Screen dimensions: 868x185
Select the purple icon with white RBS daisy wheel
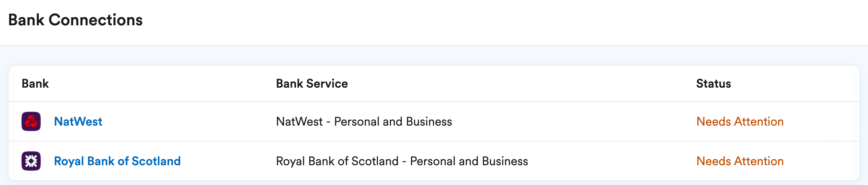pos(31,161)
